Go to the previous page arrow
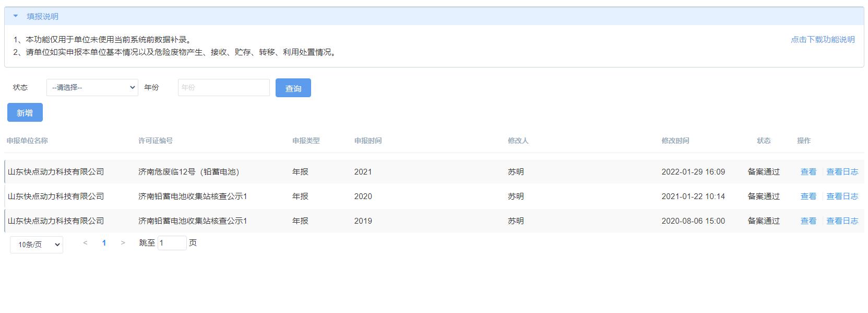The height and width of the screenshot is (313, 868). (x=85, y=242)
